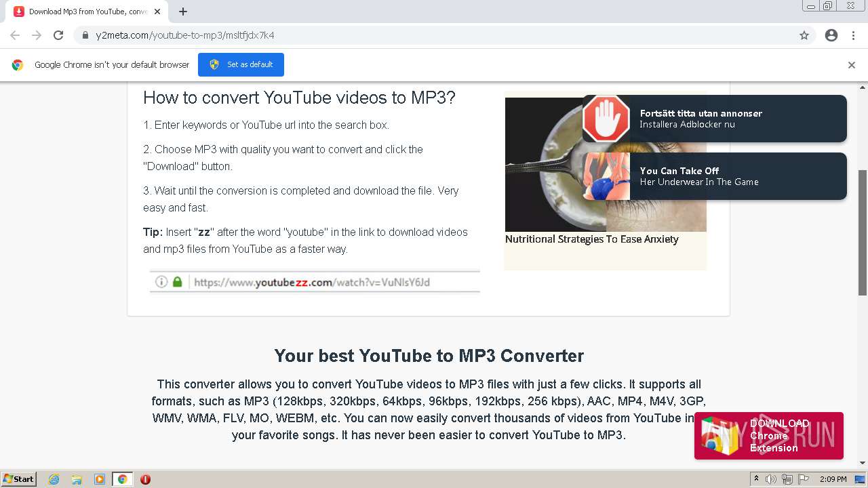Image resolution: width=868 pixels, height=488 pixels.
Task: Show hidden system tray icons
Action: point(757,479)
